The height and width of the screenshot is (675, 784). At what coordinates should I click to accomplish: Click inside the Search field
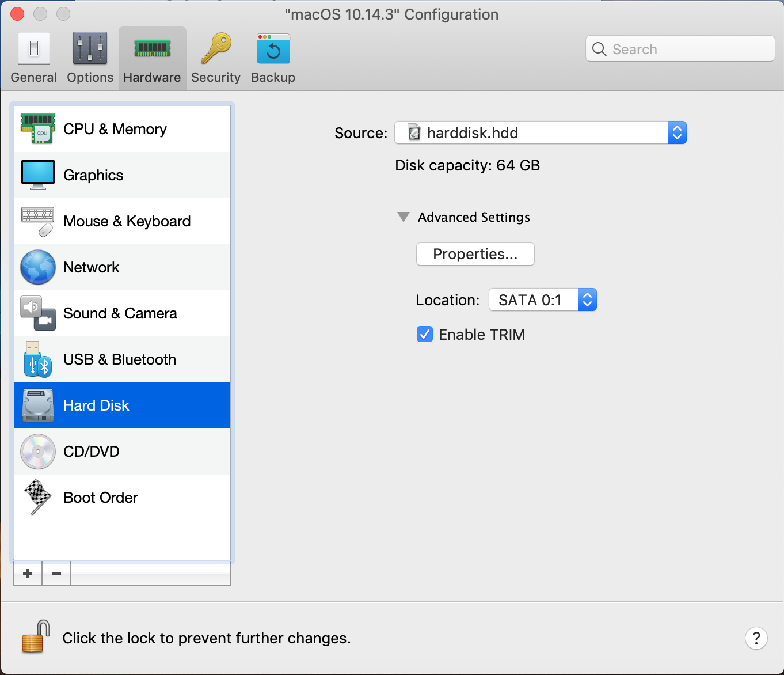680,49
